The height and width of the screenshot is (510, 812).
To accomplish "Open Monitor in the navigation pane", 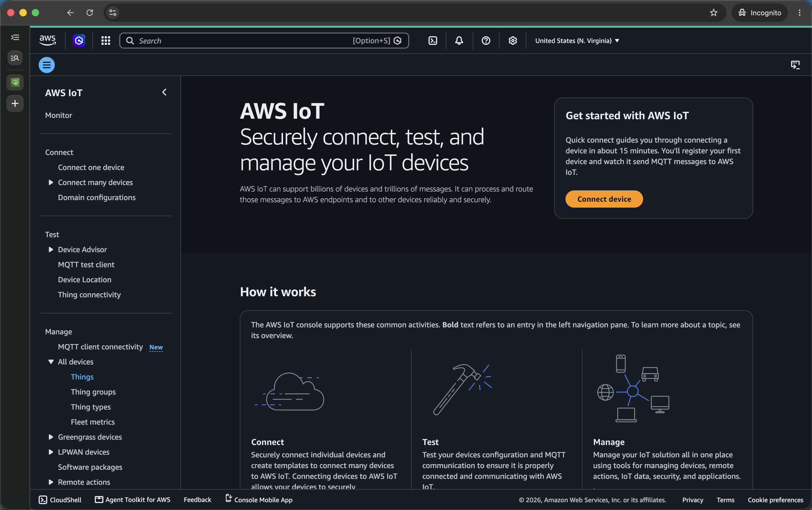I will click(59, 115).
